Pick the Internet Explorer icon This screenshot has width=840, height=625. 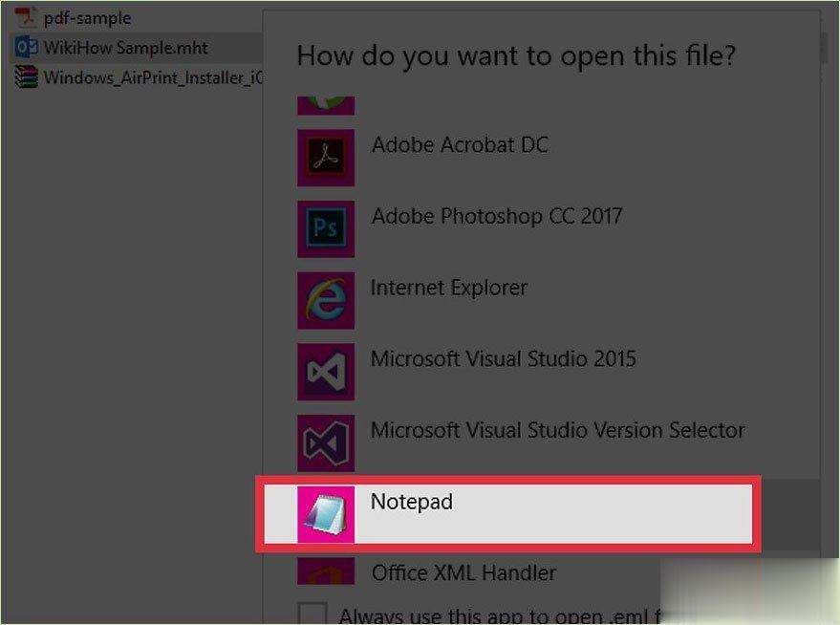pyautogui.click(x=326, y=300)
